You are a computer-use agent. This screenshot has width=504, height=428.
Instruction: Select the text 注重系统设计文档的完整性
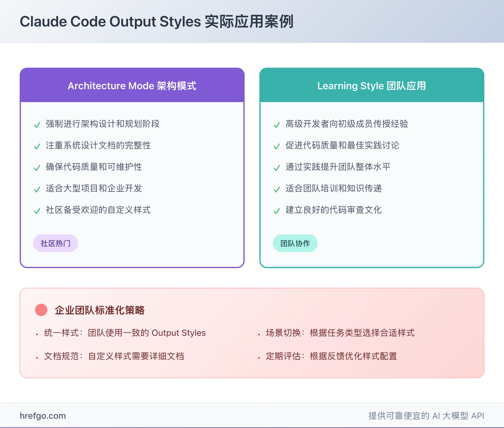[98, 145]
